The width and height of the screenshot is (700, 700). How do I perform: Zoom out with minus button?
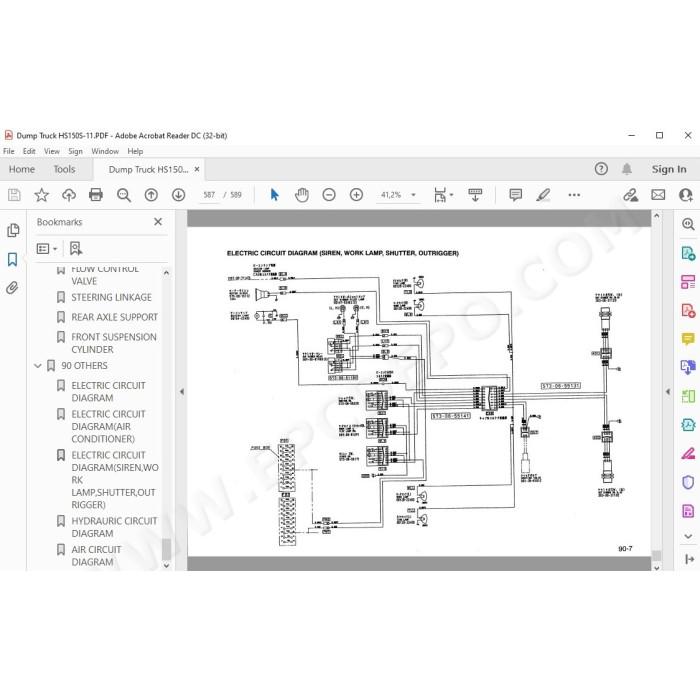(329, 195)
